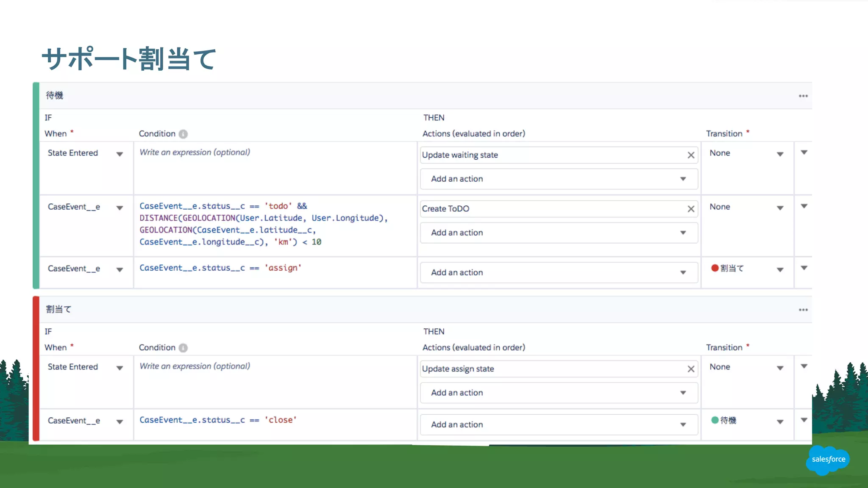Open row options arrow for 'assign' rule
Viewport: 868px width, 488px height.
[x=804, y=268]
